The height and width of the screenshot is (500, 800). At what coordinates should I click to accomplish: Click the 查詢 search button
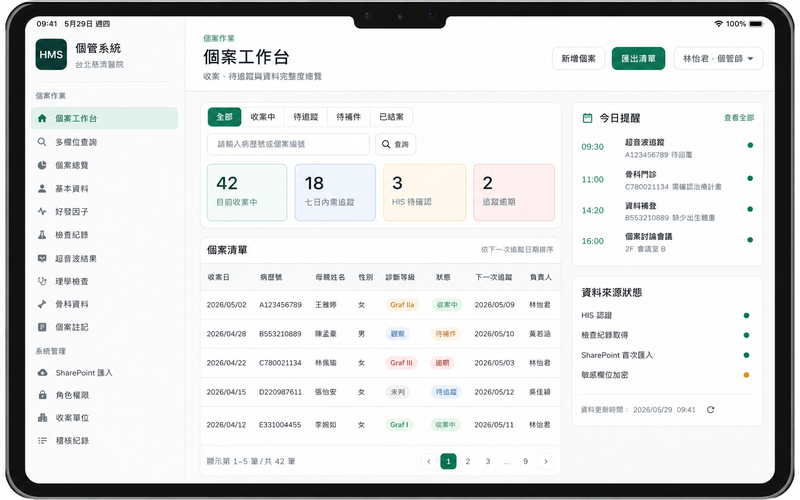pos(395,144)
